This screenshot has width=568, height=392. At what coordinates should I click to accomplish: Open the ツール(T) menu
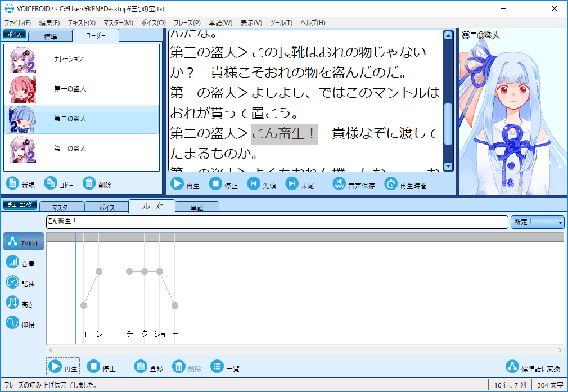(x=281, y=23)
